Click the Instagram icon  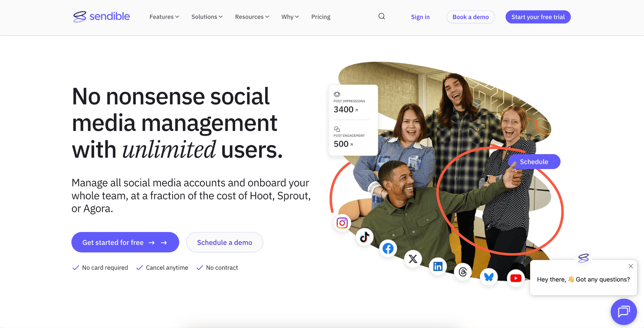click(342, 223)
